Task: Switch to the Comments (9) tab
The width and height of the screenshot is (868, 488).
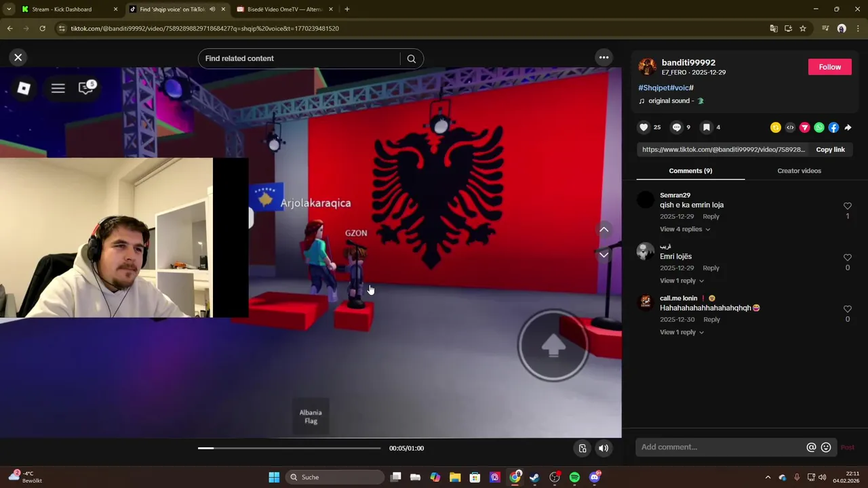Action: click(690, 171)
